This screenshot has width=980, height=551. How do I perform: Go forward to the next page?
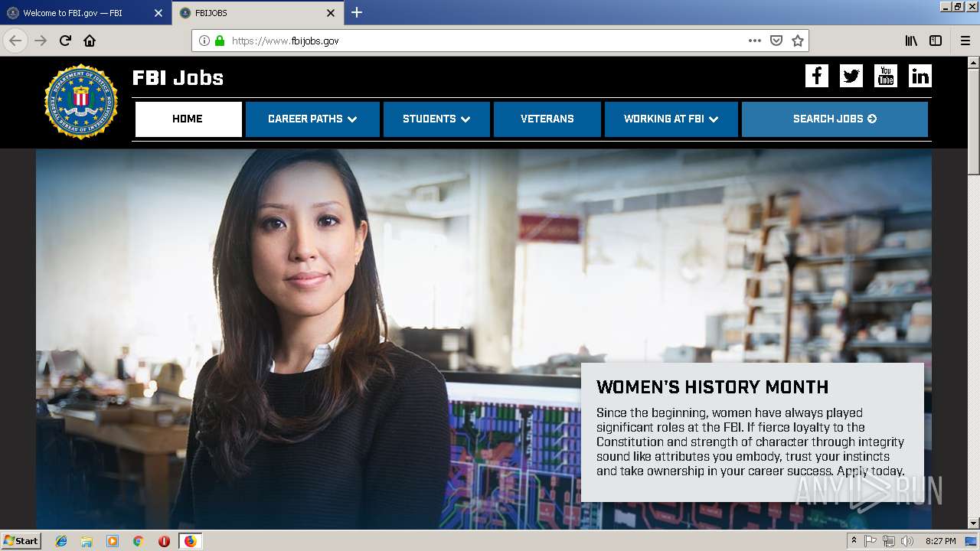[41, 41]
